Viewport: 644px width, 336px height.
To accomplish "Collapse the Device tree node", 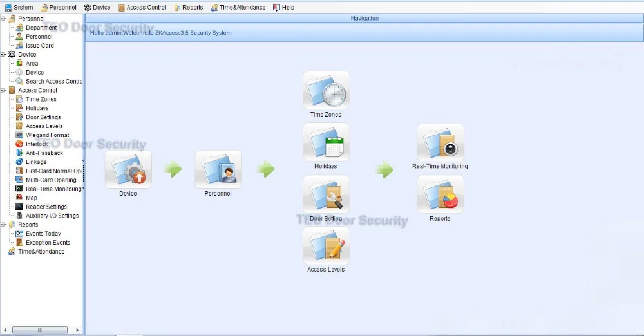I will [3, 54].
